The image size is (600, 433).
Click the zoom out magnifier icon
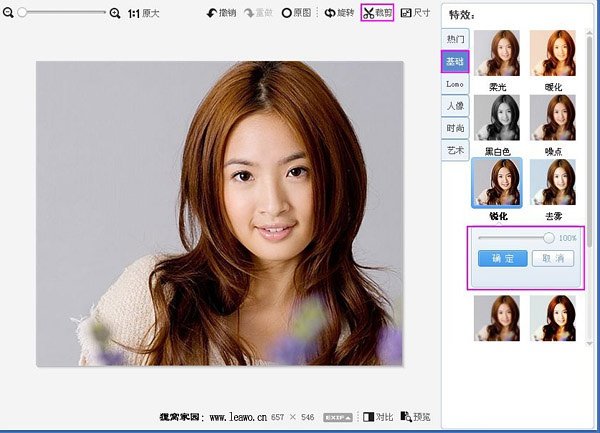point(10,14)
